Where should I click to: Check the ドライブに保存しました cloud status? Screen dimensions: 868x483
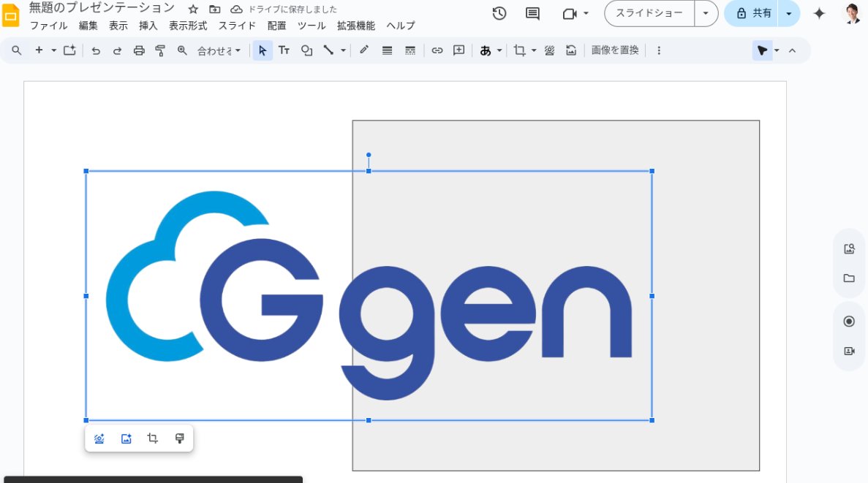point(284,9)
